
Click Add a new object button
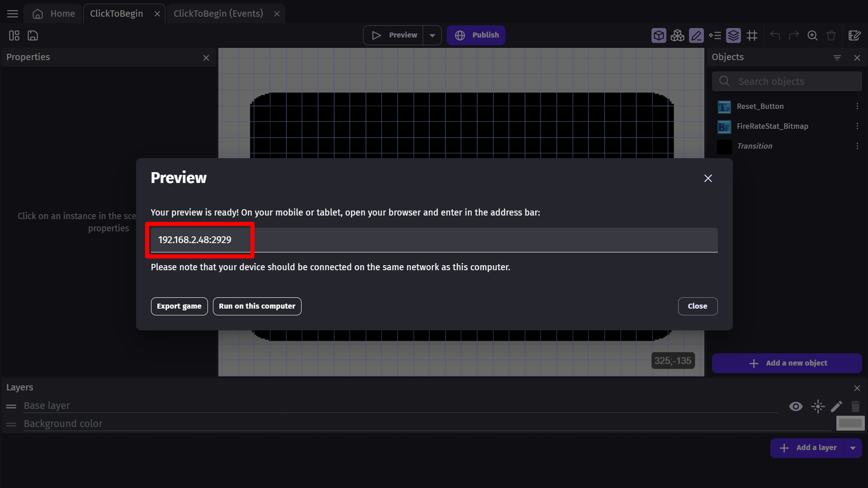tap(788, 363)
